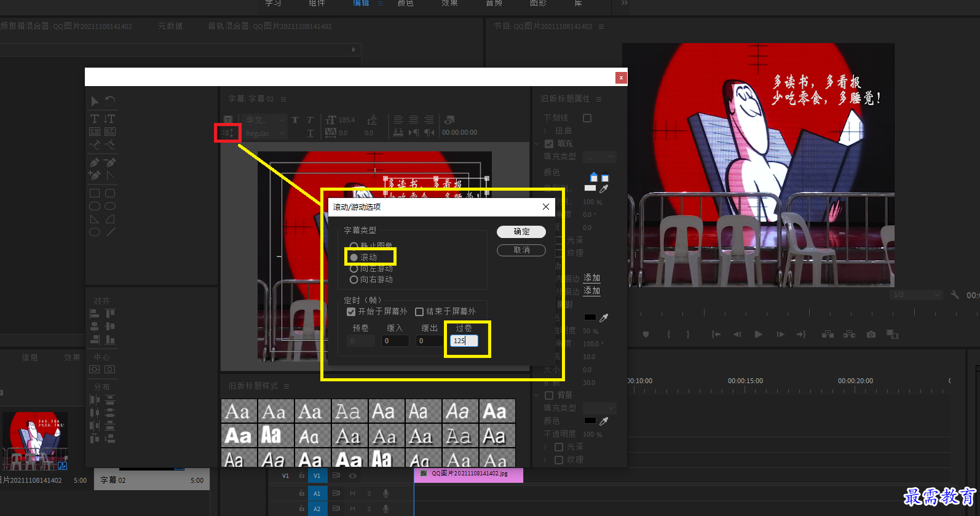Select the QQ图片 jpg clip on V1 track

pos(468,475)
